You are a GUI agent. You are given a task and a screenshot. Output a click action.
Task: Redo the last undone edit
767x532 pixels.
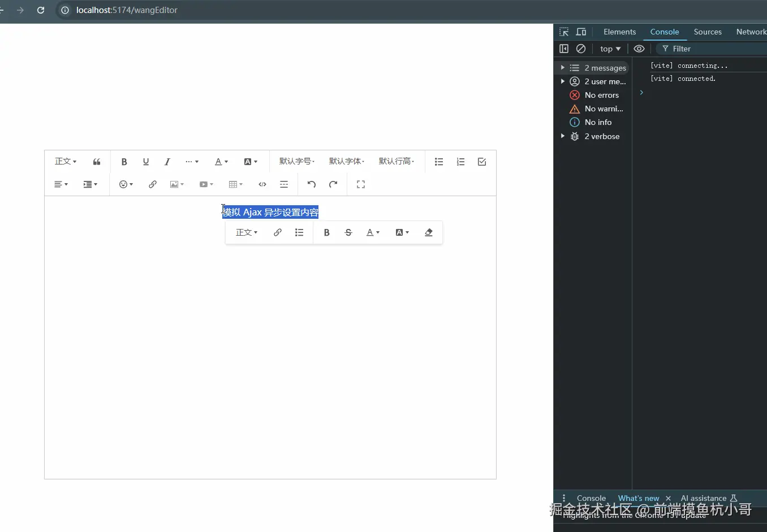point(333,184)
